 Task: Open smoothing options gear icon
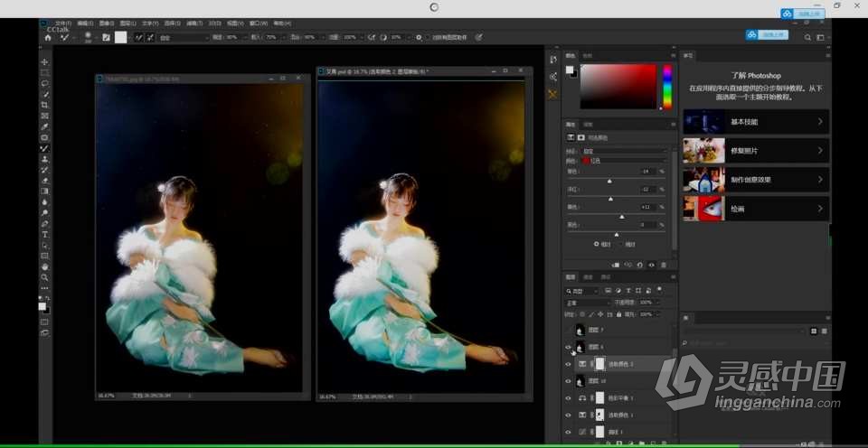click(x=419, y=38)
